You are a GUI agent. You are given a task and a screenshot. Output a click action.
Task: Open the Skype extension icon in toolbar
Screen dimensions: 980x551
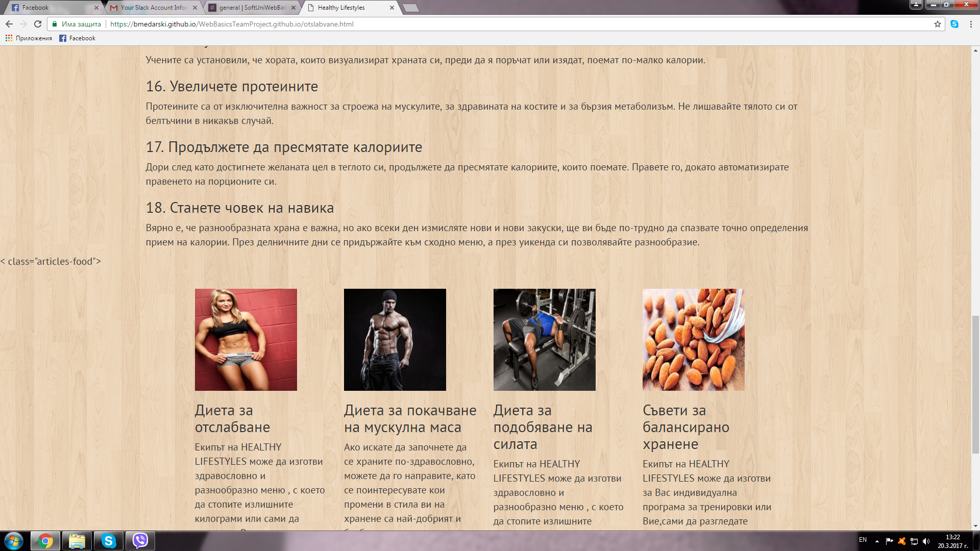(954, 24)
